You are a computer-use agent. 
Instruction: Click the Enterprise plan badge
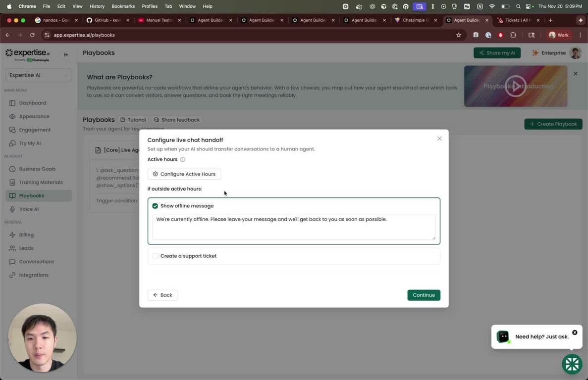pos(549,53)
